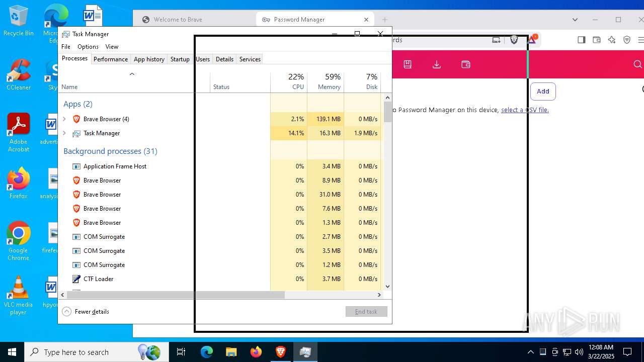
Task: Sort by CPU column header
Action: coord(289,81)
